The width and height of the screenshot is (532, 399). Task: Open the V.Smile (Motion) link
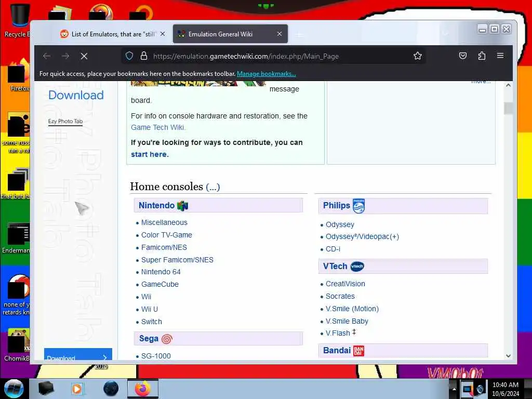tap(352, 309)
